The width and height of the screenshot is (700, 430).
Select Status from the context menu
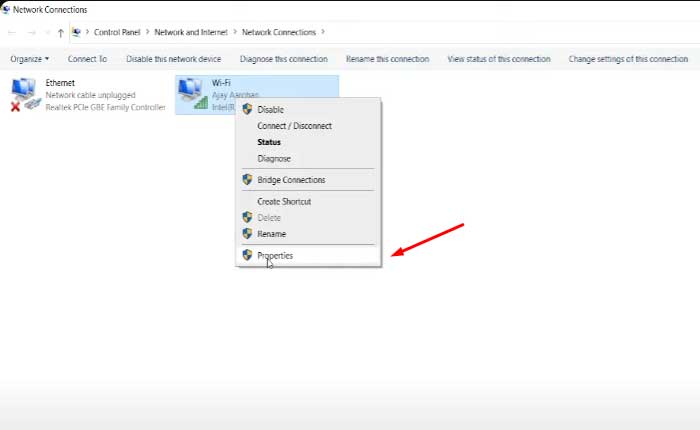tap(269, 142)
